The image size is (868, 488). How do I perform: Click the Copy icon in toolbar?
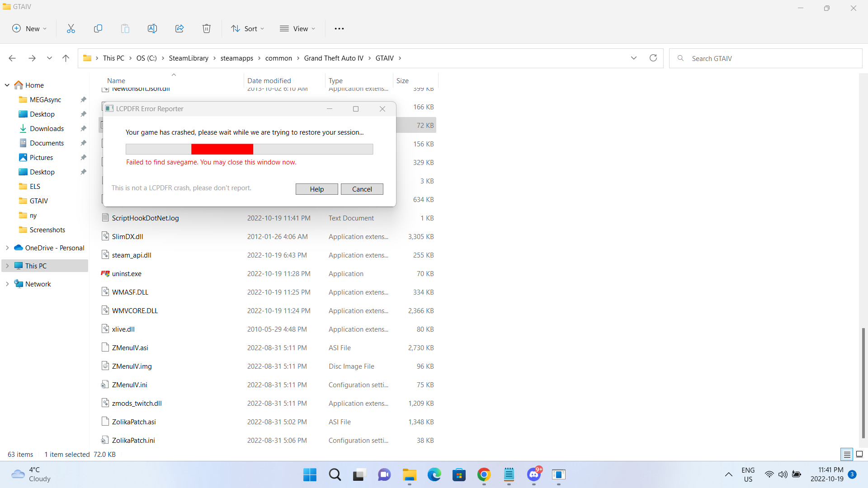pyautogui.click(x=98, y=28)
